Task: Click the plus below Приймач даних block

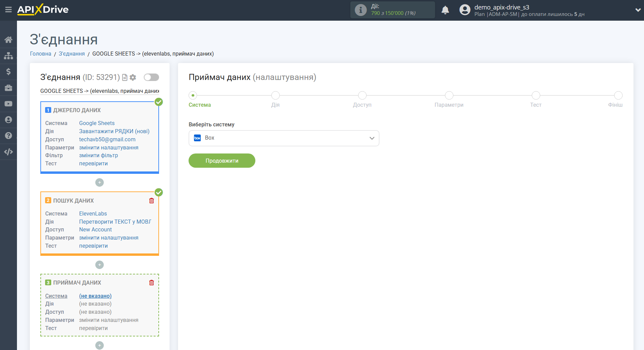Action: 99,345
